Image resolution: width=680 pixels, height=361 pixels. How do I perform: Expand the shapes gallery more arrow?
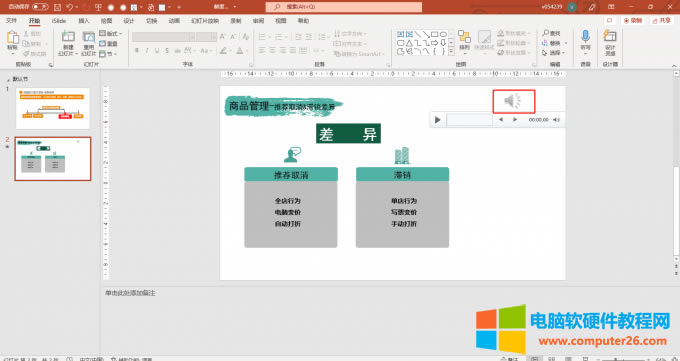point(451,52)
